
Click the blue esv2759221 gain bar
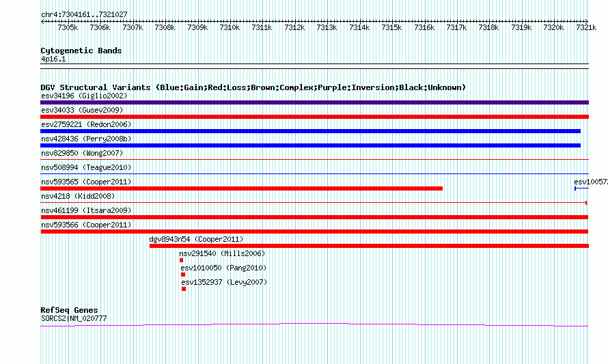point(310,131)
